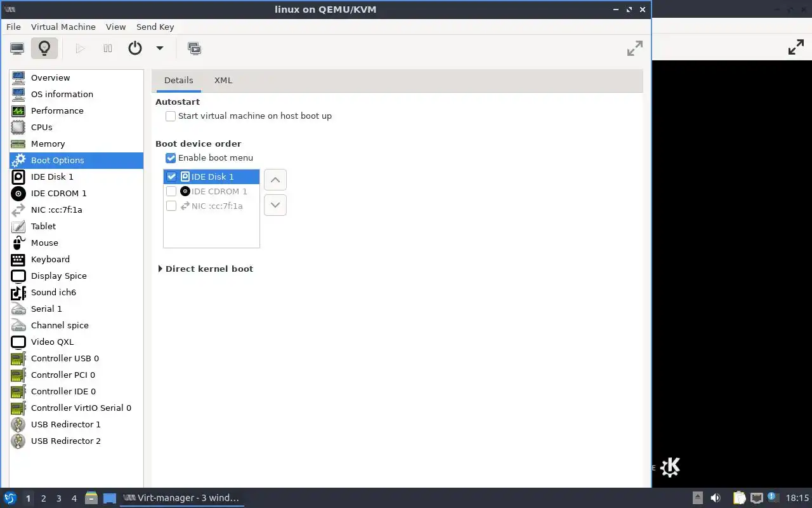Image resolution: width=812 pixels, height=508 pixels.
Task: Uncheck IDE Disk 1 boot device
Action: (x=171, y=177)
